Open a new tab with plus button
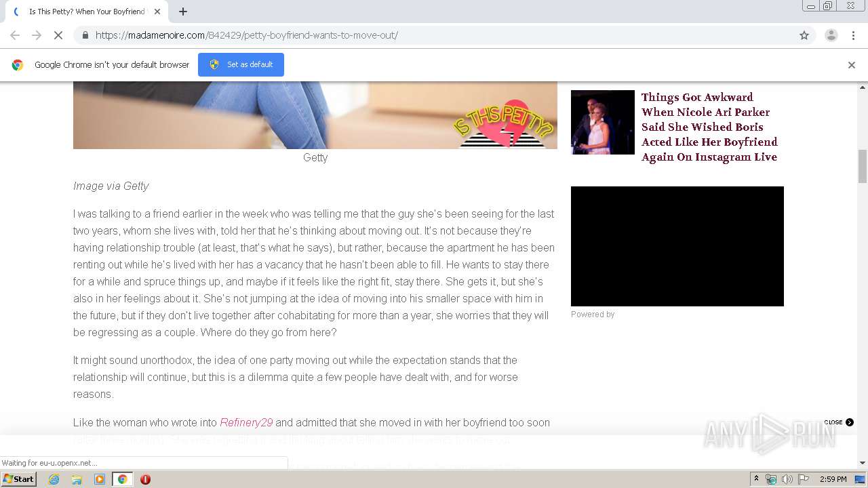The width and height of the screenshot is (868, 488). 182,12
